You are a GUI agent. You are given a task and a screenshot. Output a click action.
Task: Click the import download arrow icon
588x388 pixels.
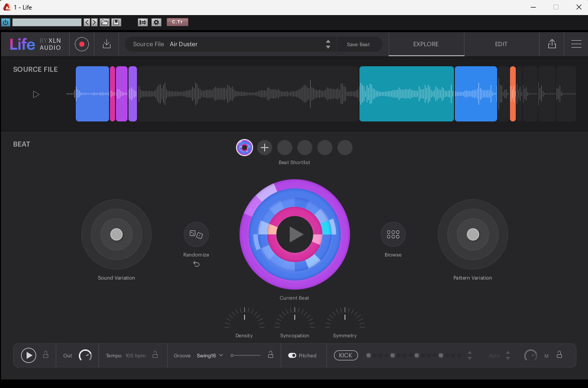tap(106, 44)
